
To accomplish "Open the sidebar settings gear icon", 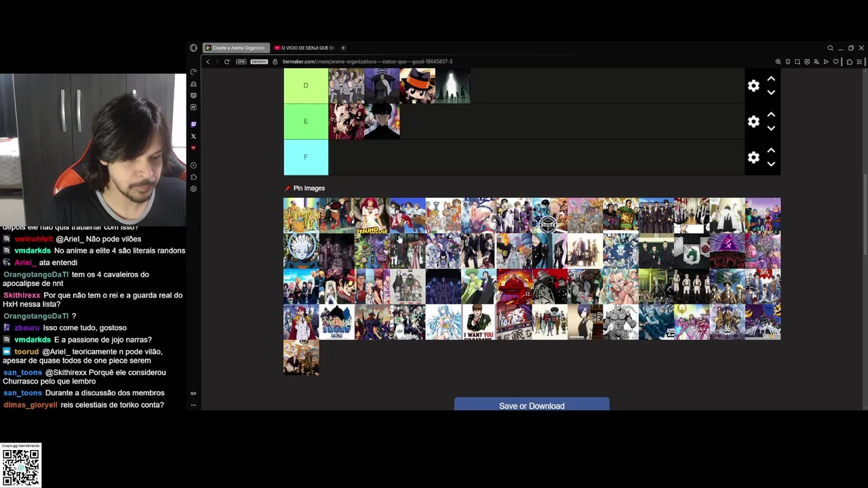I will click(193, 188).
